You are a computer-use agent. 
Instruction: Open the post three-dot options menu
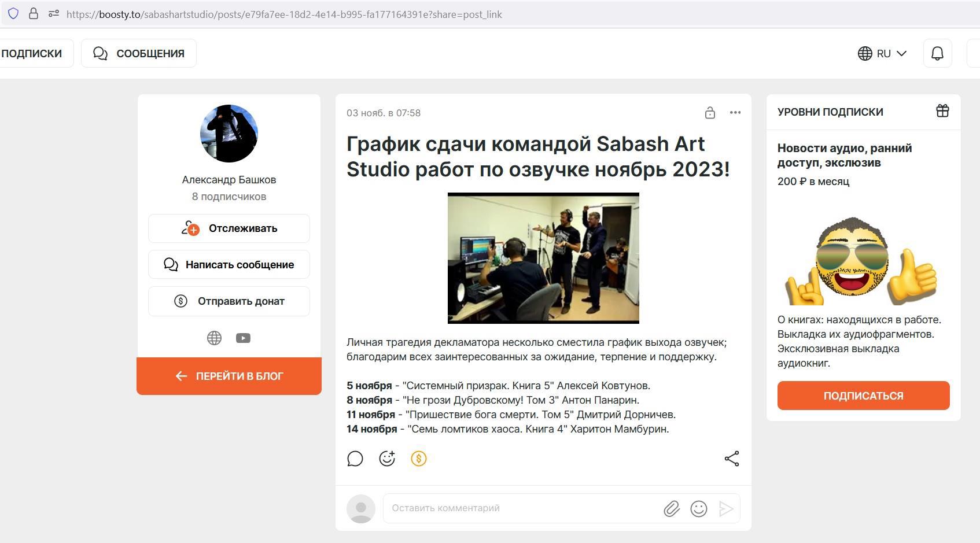pyautogui.click(x=735, y=113)
